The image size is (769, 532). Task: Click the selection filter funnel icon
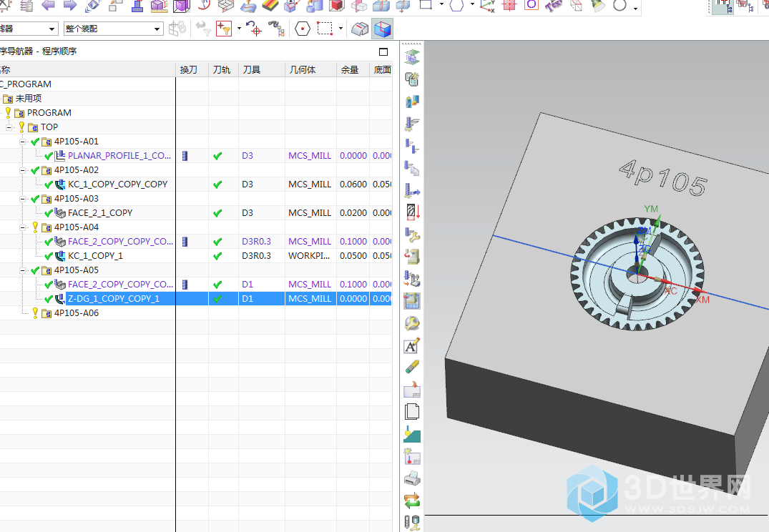[224, 29]
